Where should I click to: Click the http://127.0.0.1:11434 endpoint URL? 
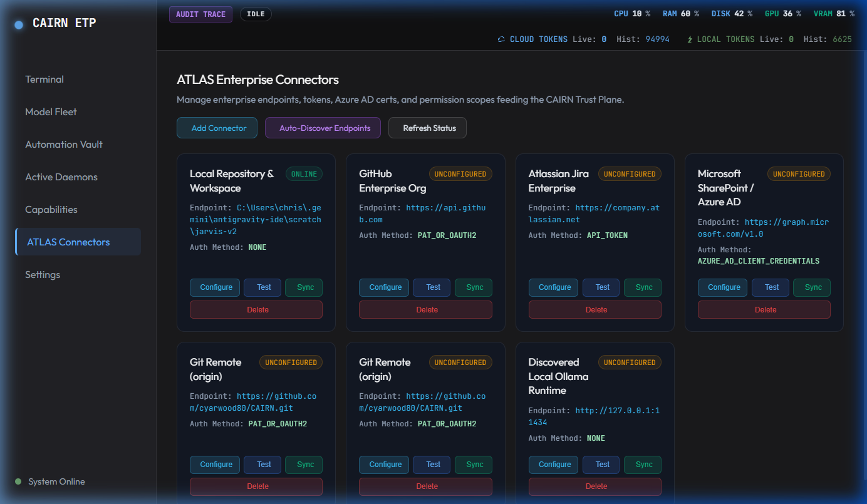(594, 416)
